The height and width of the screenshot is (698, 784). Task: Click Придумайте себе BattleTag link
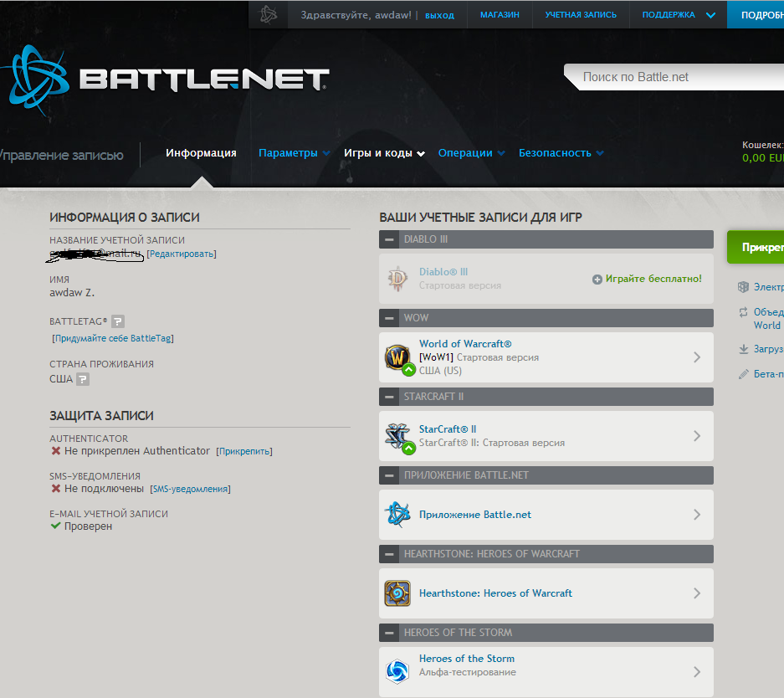113,338
